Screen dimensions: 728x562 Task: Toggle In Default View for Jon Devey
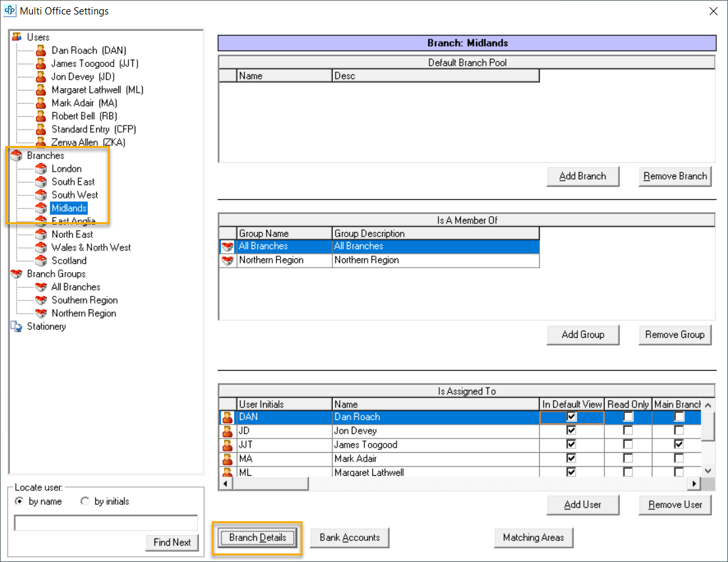571,431
